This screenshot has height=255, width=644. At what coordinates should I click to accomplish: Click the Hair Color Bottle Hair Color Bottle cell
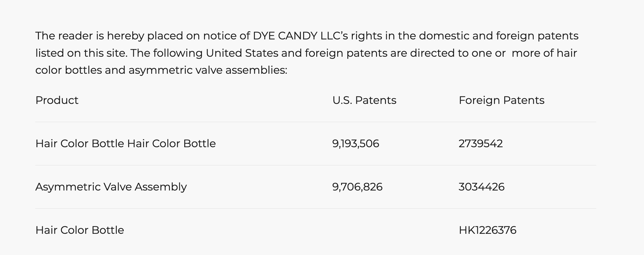(x=125, y=144)
